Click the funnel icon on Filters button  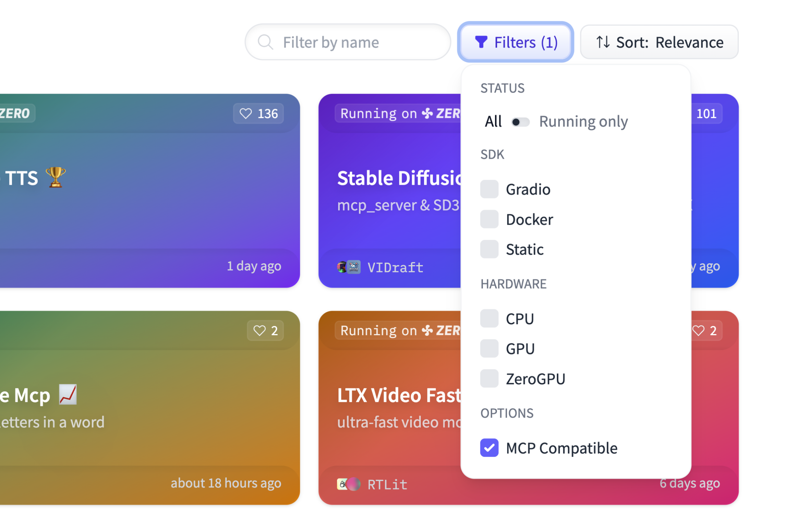(x=481, y=42)
